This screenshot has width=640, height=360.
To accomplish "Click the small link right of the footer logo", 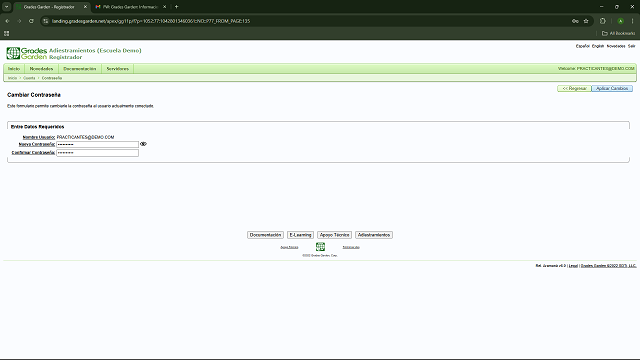I will coord(351,247).
